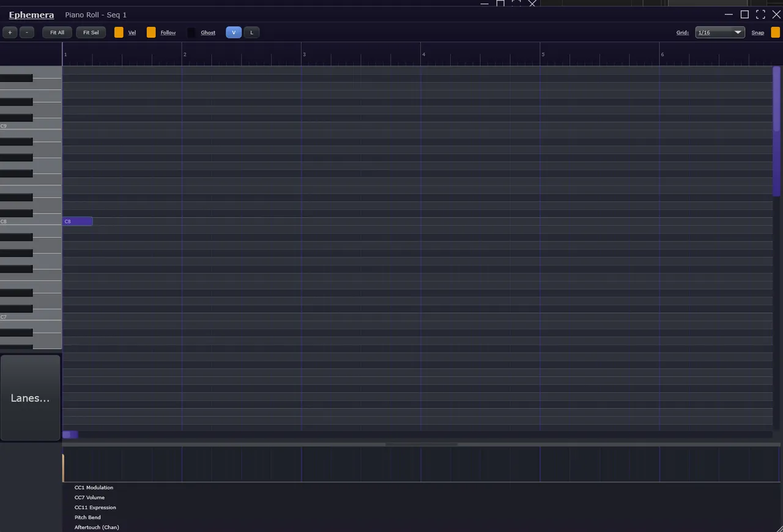
Task: Click the zoom in plus button
Action: coord(10,32)
